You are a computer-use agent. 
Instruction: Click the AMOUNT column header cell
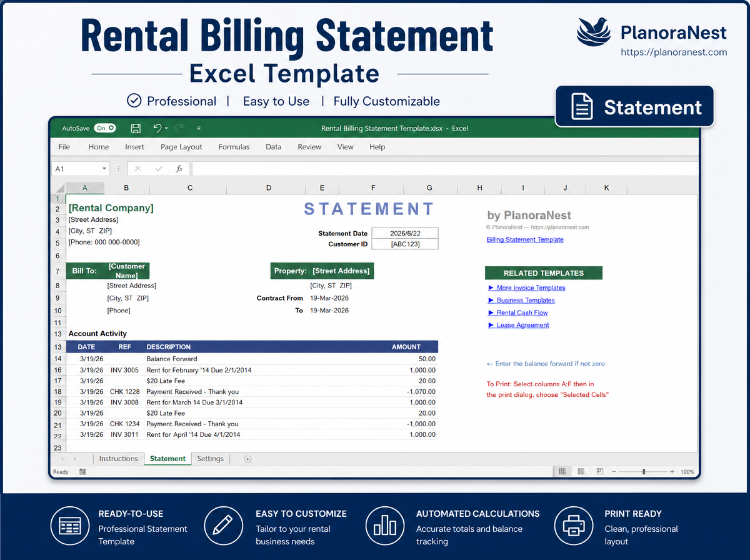(406, 347)
